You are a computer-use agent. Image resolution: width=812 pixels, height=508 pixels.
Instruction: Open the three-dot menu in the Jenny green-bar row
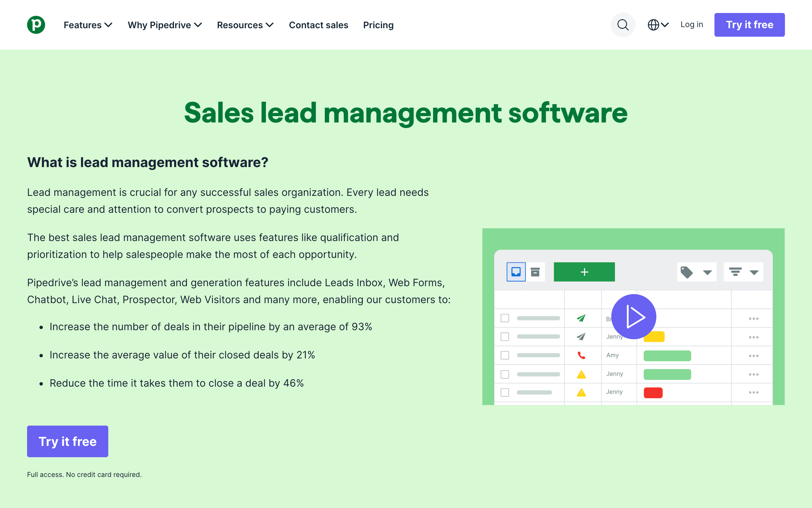[753, 374]
